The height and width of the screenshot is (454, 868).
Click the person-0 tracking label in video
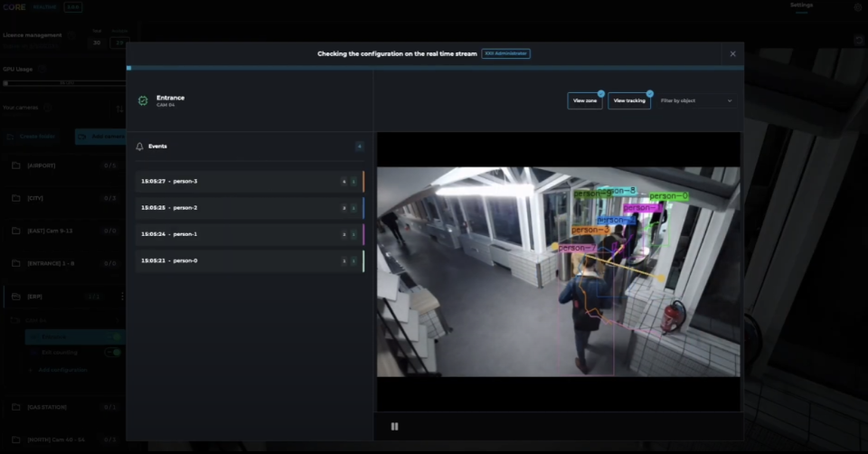point(669,196)
